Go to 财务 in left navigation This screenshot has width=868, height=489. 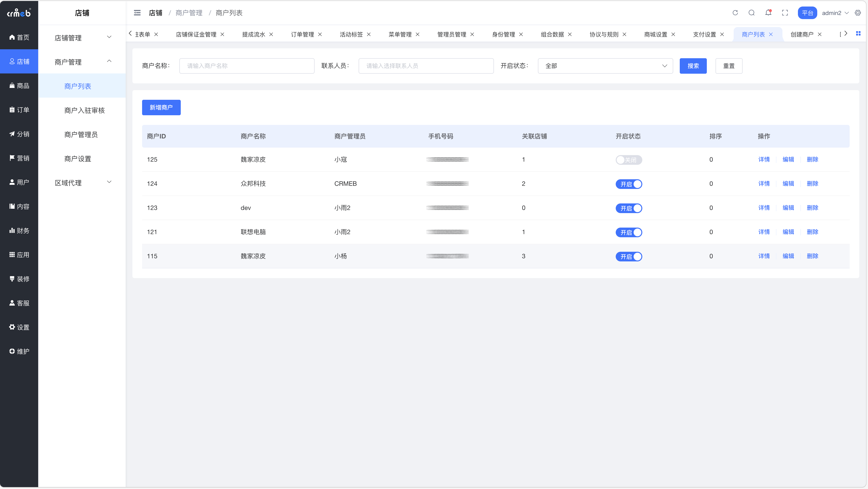[x=19, y=231]
